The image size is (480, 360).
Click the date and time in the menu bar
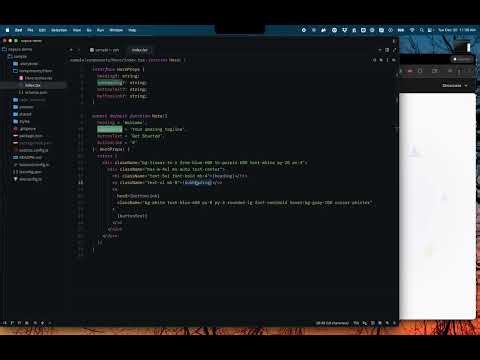tap(457, 30)
